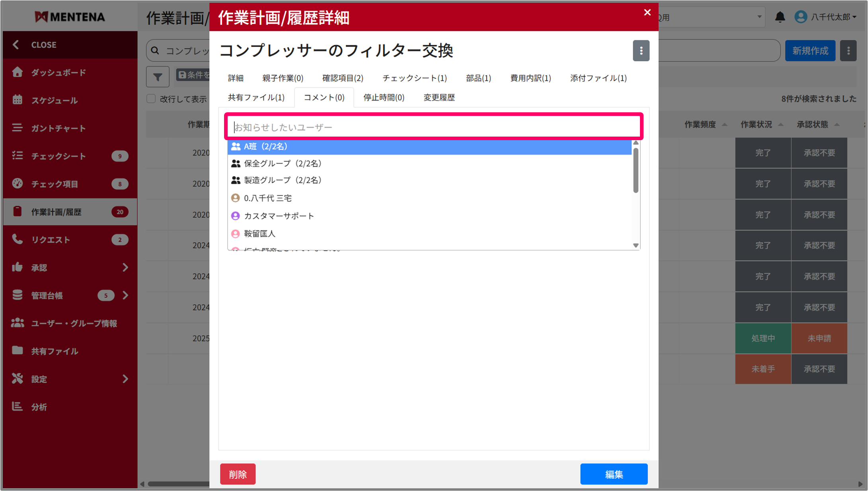This screenshot has height=491, width=868.
Task: Switch to the 部品(1) tab
Action: point(478,78)
